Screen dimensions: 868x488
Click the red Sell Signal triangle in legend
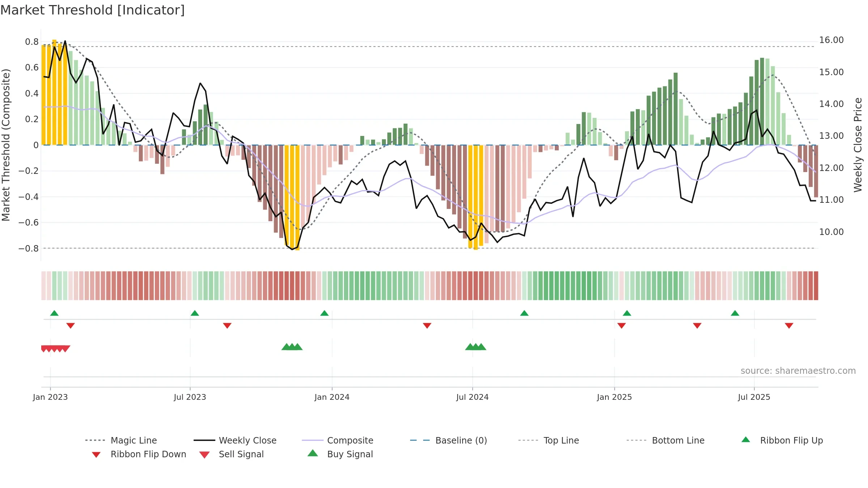205,455
